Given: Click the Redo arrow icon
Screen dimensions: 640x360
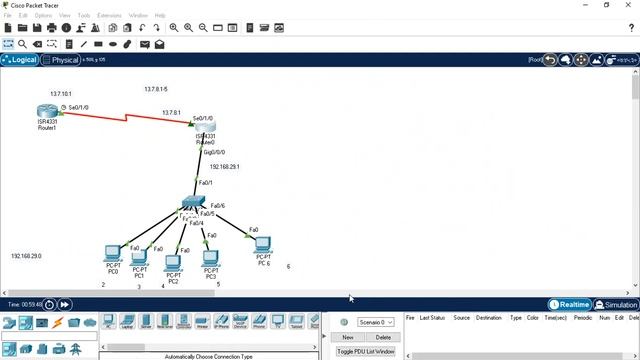Looking at the screenshot, I should click(157, 28).
